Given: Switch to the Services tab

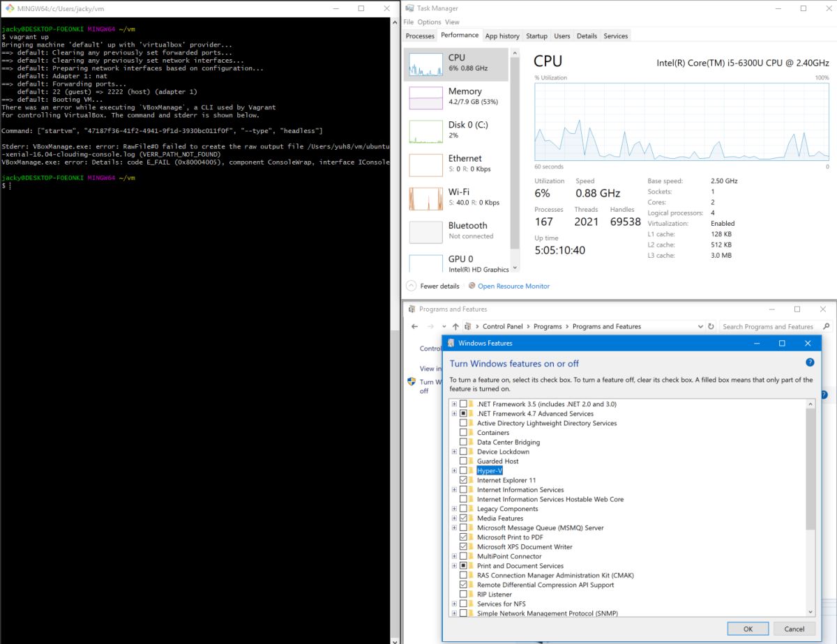Looking at the screenshot, I should [x=615, y=36].
